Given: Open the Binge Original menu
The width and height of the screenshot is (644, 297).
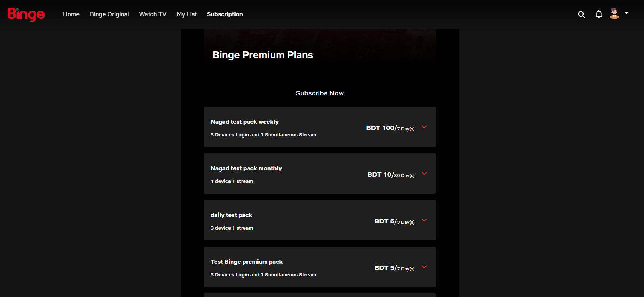Looking at the screenshot, I should (109, 14).
